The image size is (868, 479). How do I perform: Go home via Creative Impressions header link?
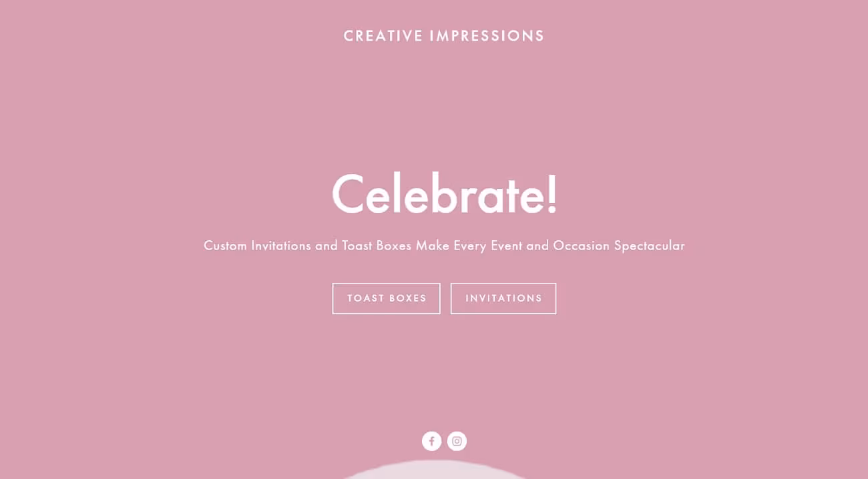click(x=444, y=36)
